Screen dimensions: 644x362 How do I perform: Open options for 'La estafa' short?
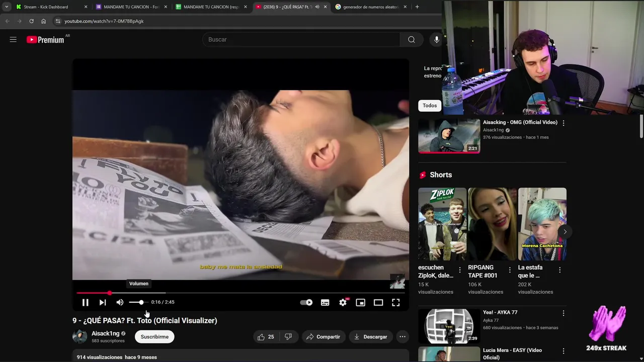pos(559,270)
